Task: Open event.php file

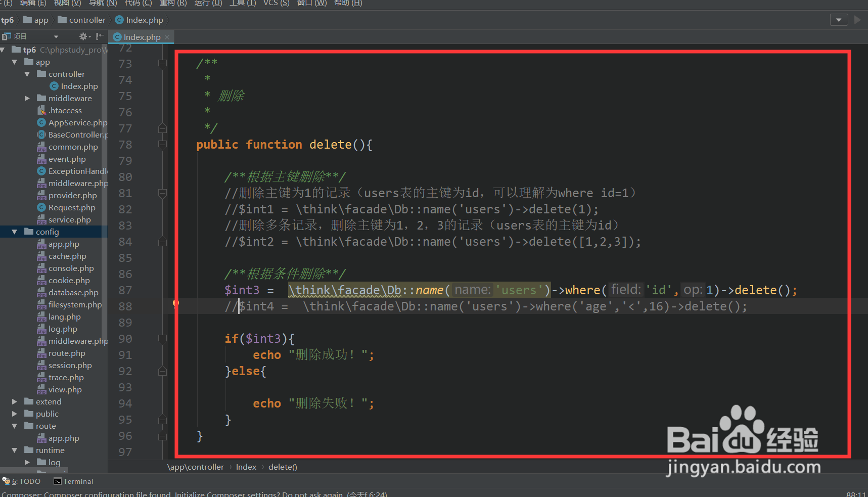Action: tap(62, 159)
